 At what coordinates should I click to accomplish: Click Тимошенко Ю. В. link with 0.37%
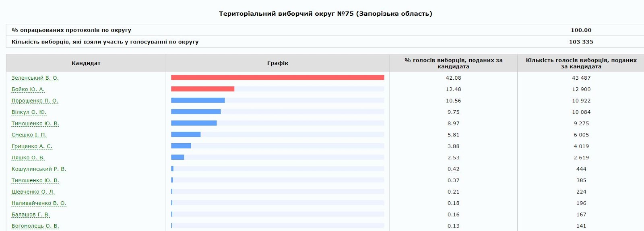[35, 180]
